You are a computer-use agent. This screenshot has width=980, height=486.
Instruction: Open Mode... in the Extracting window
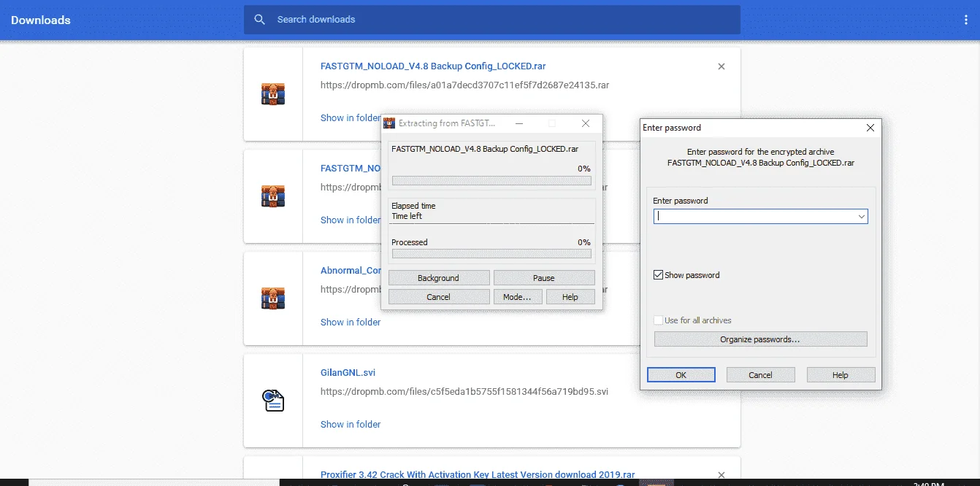click(517, 297)
